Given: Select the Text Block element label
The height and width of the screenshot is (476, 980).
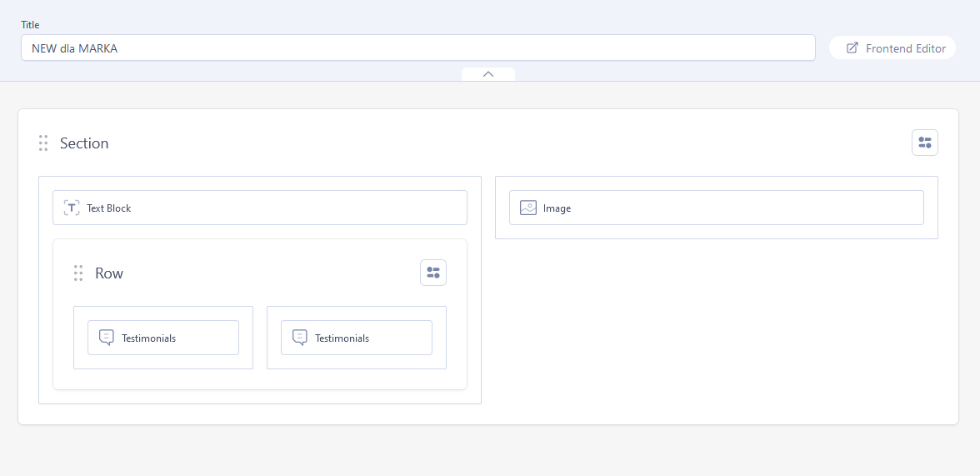Looking at the screenshot, I should (x=108, y=208).
